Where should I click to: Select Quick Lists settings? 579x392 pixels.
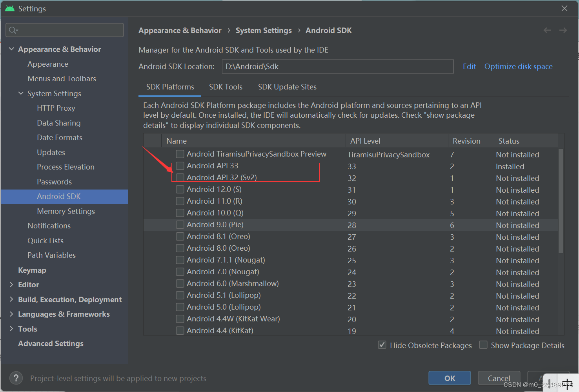click(46, 241)
